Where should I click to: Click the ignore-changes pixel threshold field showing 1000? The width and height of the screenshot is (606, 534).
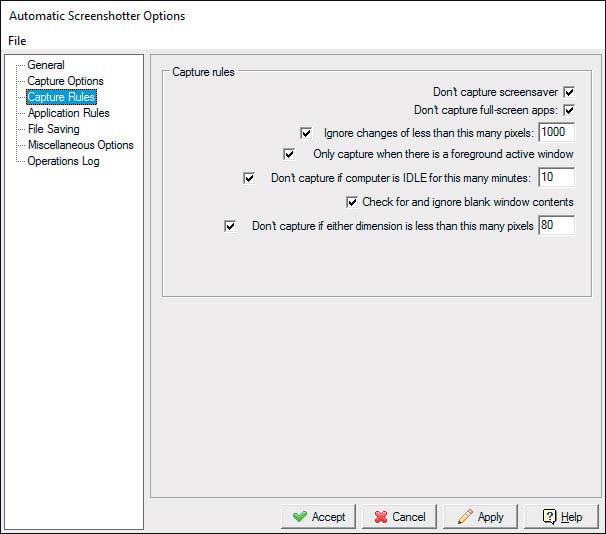[557, 133]
